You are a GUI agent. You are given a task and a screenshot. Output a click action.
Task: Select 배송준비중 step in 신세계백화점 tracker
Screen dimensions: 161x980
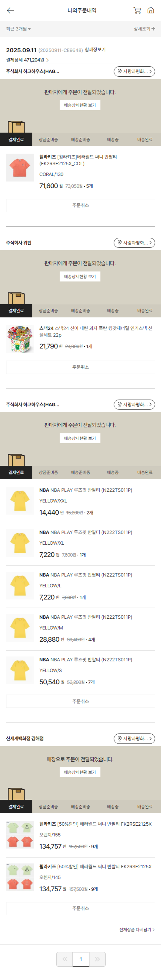pyautogui.click(x=80, y=807)
